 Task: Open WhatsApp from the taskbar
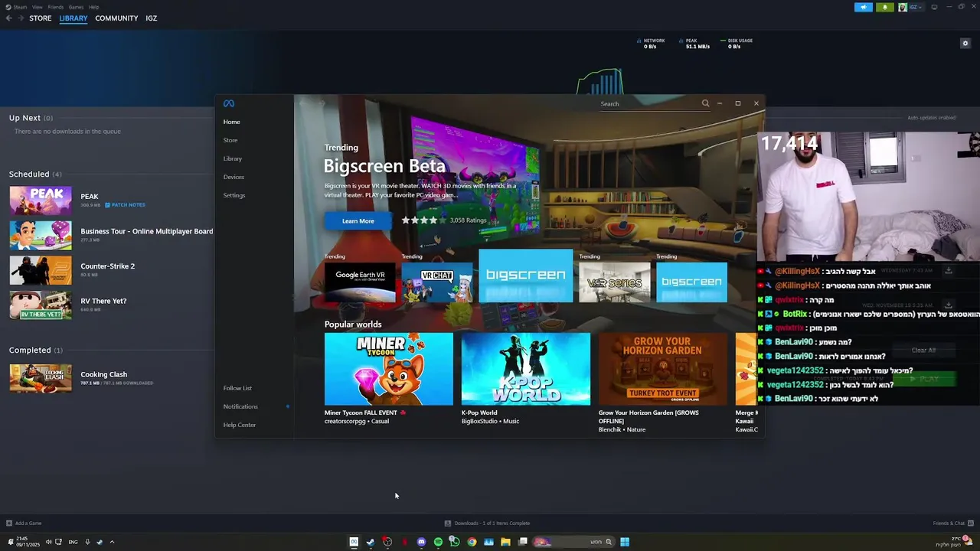[x=455, y=542]
